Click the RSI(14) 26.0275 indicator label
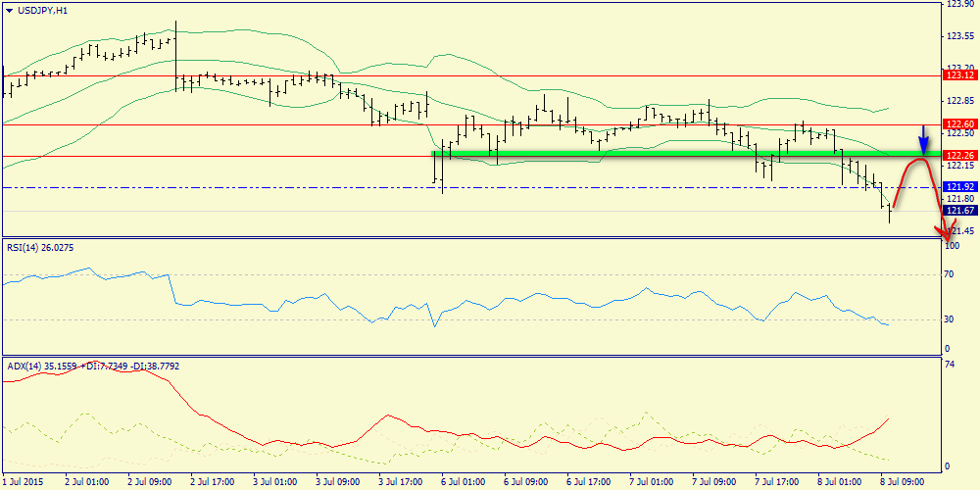 click(x=40, y=248)
